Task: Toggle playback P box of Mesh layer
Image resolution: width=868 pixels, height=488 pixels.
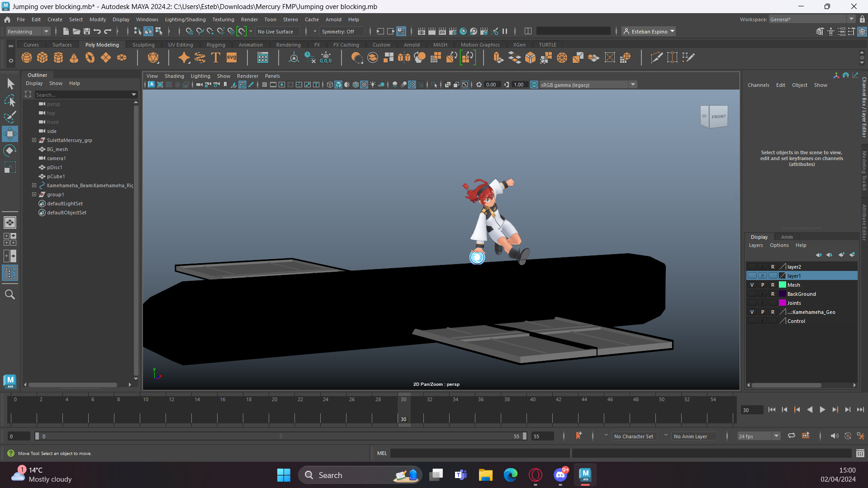Action: (x=763, y=285)
